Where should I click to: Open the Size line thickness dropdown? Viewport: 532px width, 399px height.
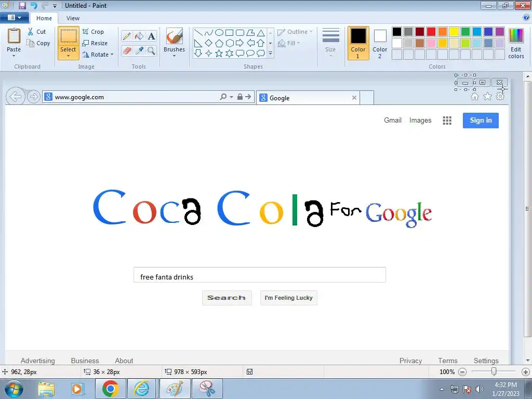coord(330,42)
